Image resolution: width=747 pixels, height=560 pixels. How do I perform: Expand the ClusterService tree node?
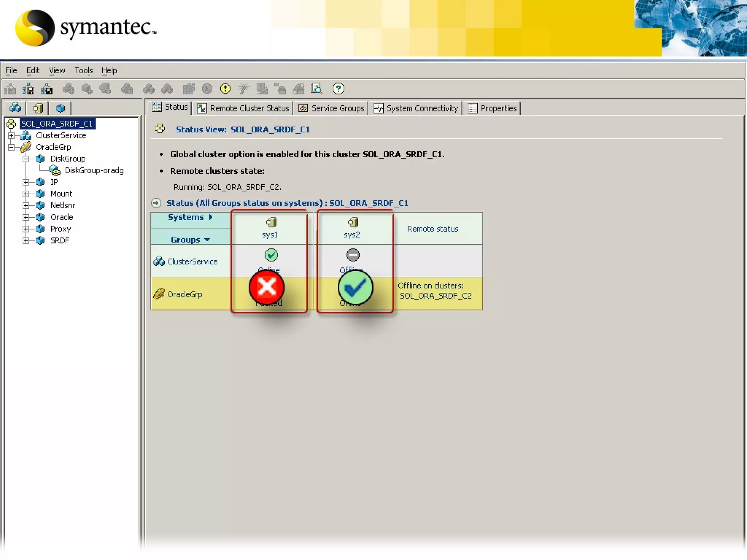click(x=11, y=136)
